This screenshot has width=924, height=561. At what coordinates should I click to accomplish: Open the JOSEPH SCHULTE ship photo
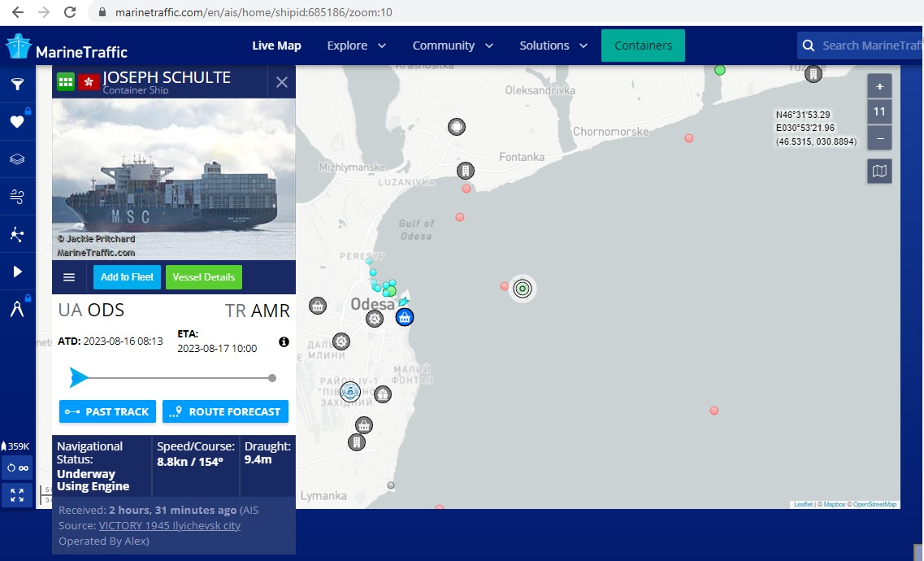pyautogui.click(x=174, y=179)
